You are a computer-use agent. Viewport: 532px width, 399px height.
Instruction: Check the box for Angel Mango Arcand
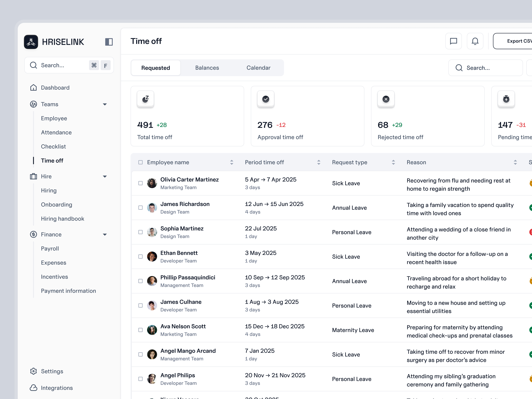140,355
